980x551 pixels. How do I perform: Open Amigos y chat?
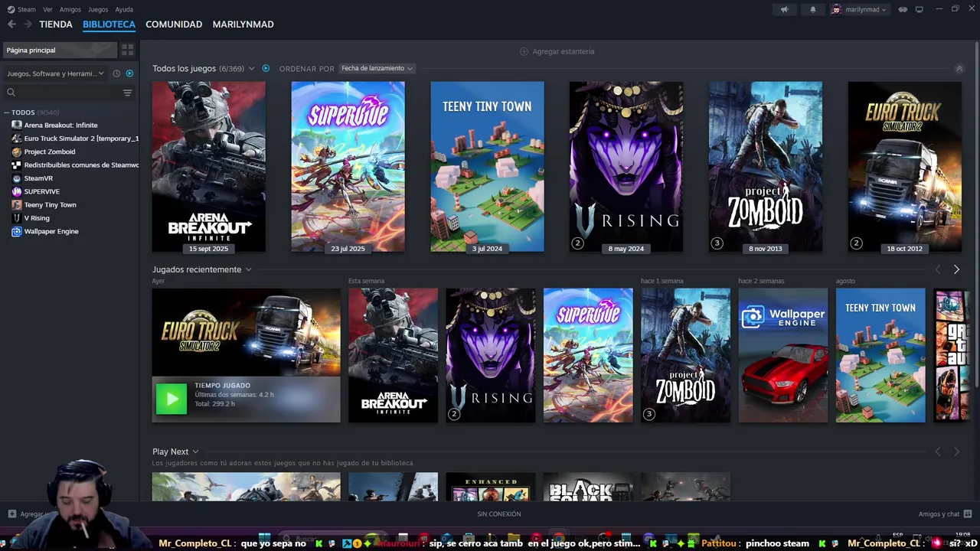pos(945,514)
